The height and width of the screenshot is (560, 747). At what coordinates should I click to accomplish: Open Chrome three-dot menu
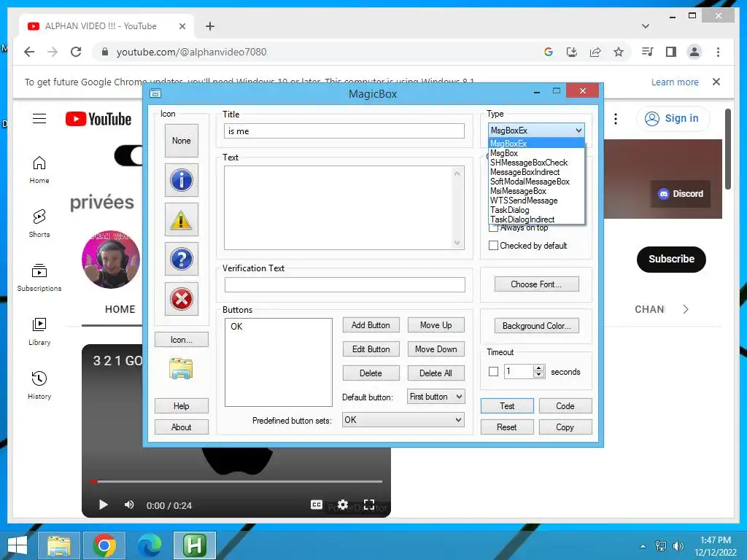pos(718,52)
